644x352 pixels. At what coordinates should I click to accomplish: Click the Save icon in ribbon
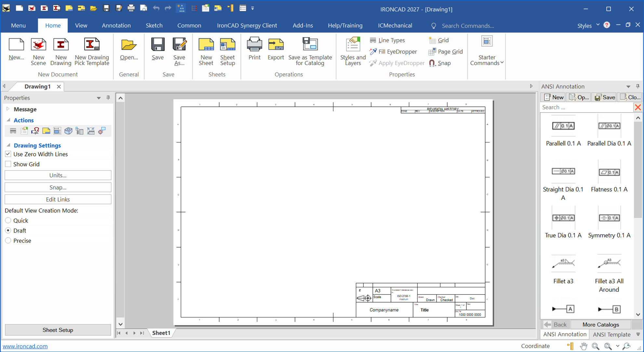coord(158,45)
